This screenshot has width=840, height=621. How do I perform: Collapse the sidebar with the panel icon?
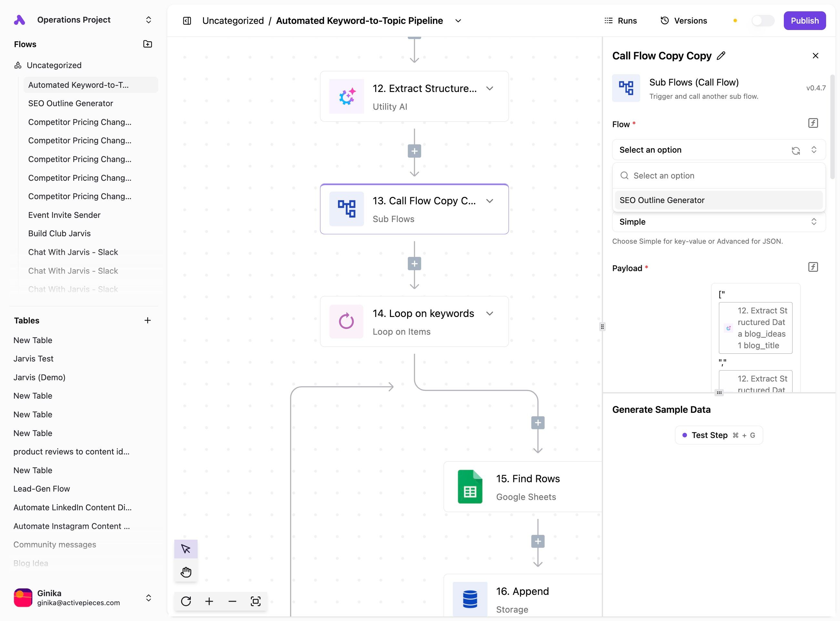pyautogui.click(x=187, y=21)
